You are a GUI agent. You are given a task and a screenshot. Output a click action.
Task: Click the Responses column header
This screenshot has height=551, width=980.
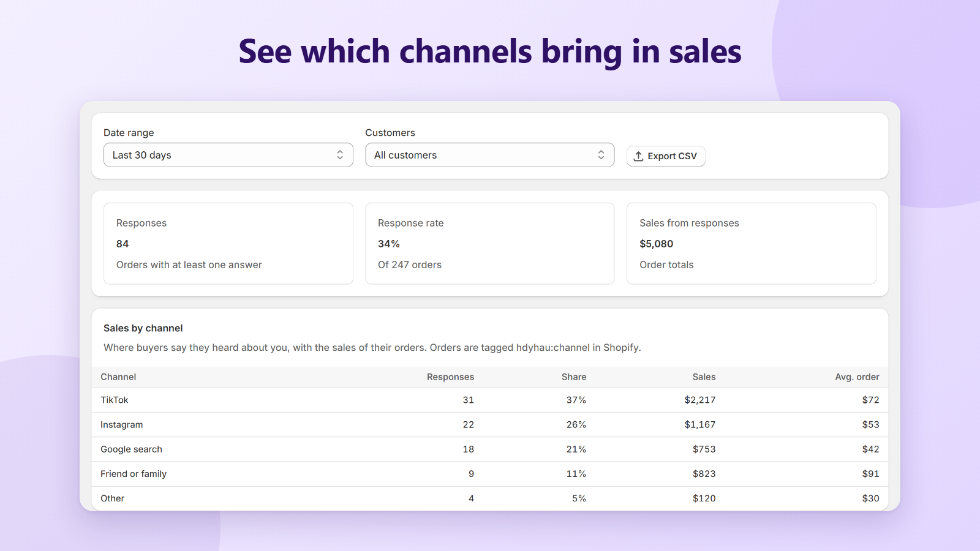[450, 377]
